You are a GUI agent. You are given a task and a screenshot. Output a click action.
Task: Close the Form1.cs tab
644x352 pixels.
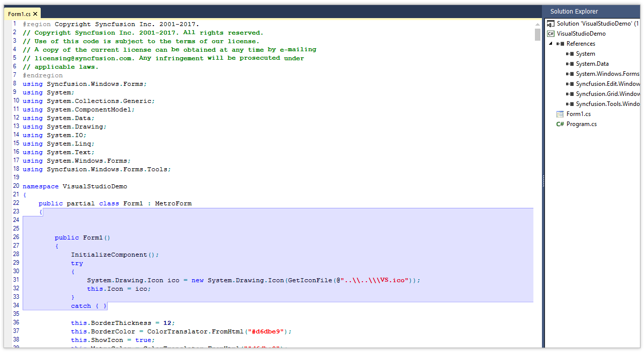35,14
